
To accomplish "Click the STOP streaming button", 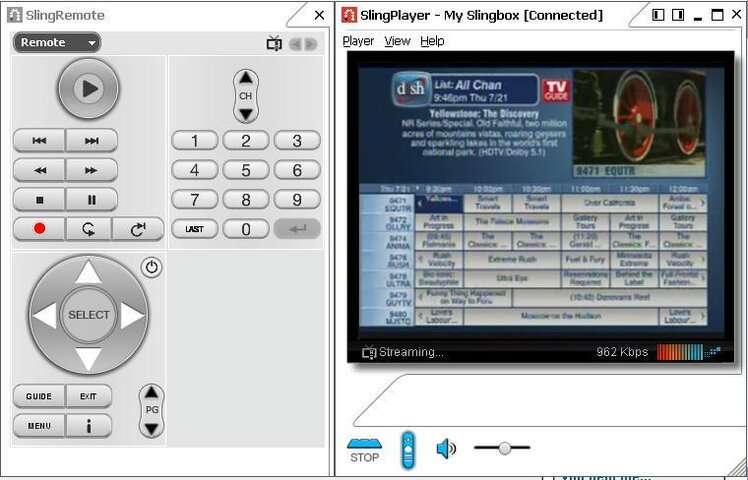I will click(364, 450).
